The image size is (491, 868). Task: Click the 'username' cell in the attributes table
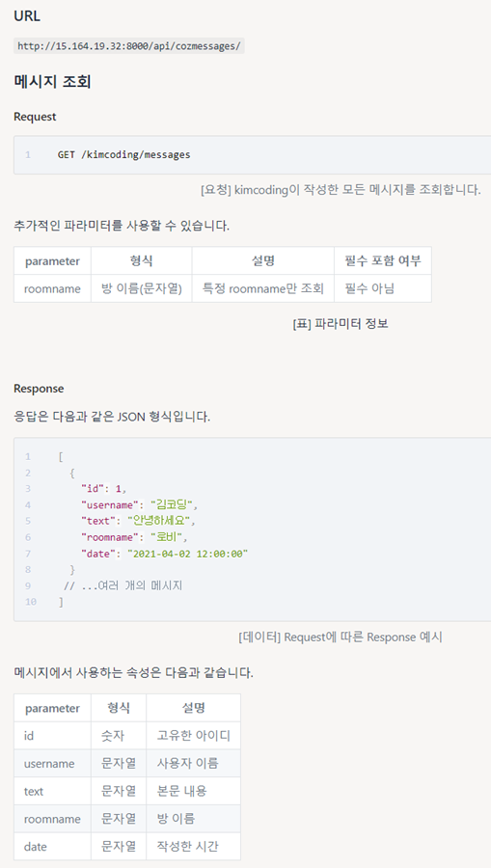click(x=52, y=764)
